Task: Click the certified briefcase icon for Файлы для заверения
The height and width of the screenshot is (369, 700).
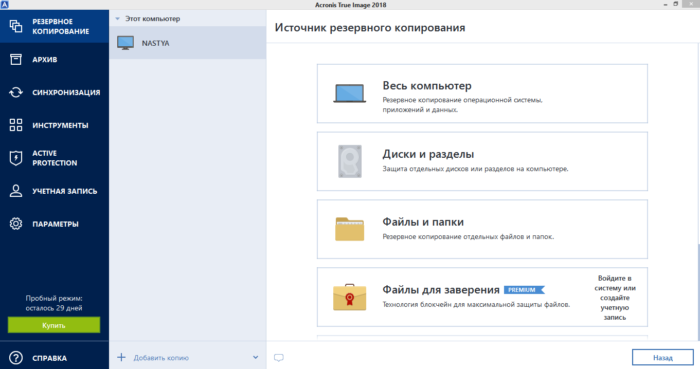Action: click(x=350, y=297)
